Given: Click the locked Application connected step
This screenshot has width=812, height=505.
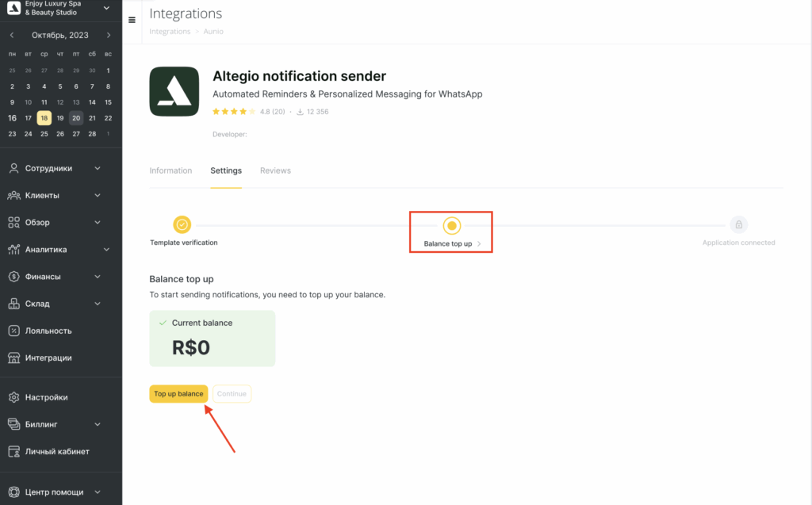Looking at the screenshot, I should [x=738, y=225].
